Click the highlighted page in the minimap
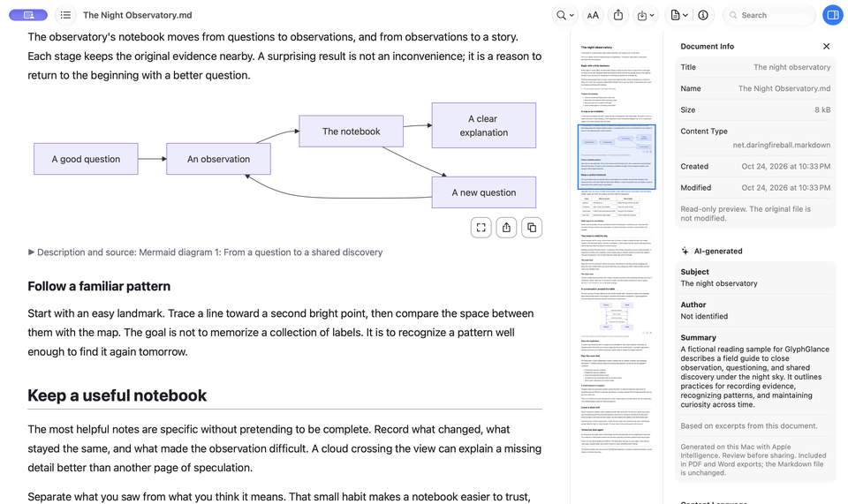This screenshot has width=848, height=504. pyautogui.click(x=617, y=156)
